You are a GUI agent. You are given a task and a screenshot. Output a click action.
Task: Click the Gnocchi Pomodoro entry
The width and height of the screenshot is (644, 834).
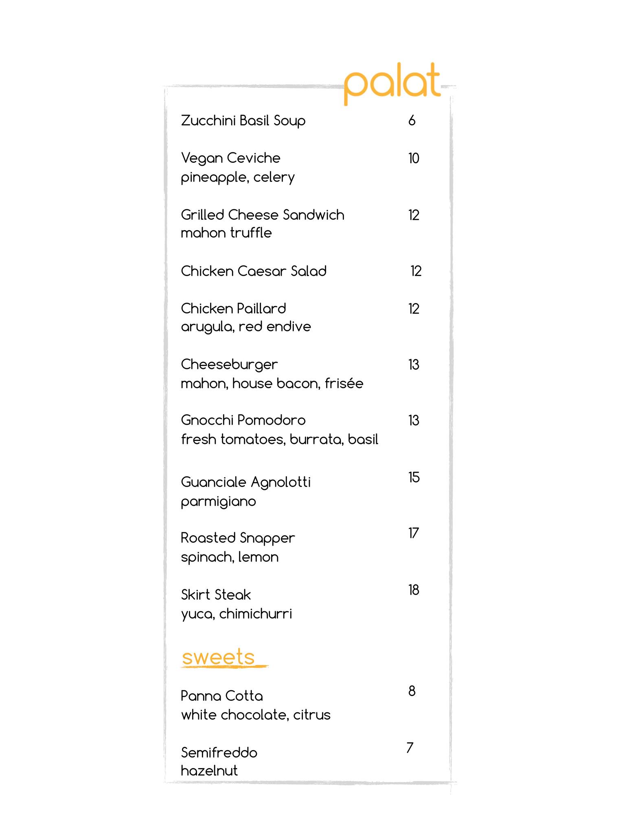pyautogui.click(x=243, y=420)
